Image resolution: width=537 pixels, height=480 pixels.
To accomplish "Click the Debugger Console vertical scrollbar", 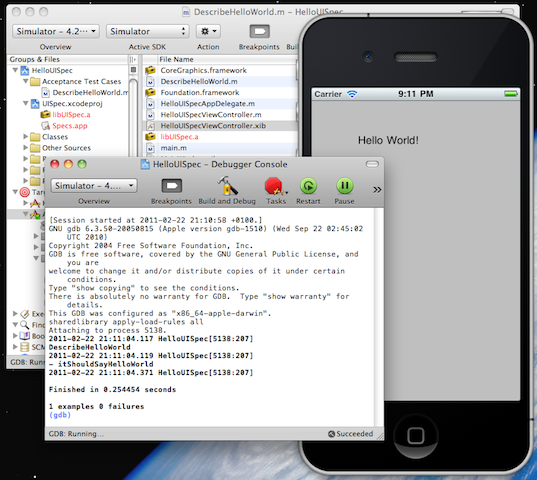I will (x=378, y=317).
